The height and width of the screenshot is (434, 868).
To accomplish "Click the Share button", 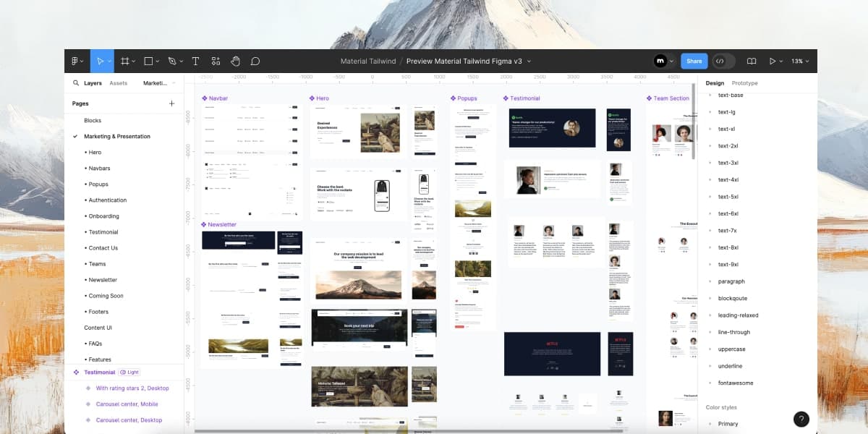I will (x=694, y=61).
